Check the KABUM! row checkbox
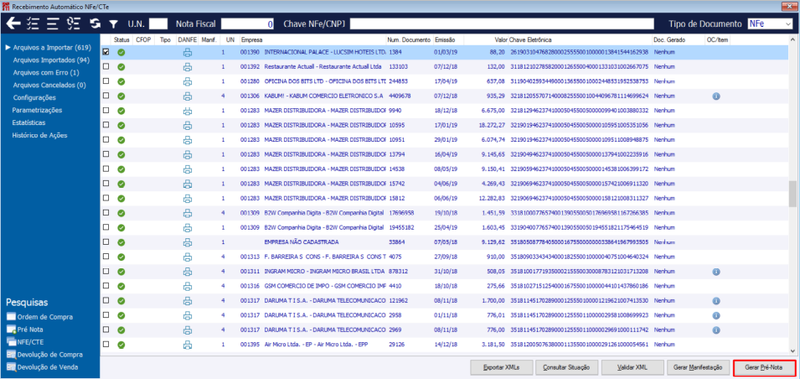 (x=106, y=96)
